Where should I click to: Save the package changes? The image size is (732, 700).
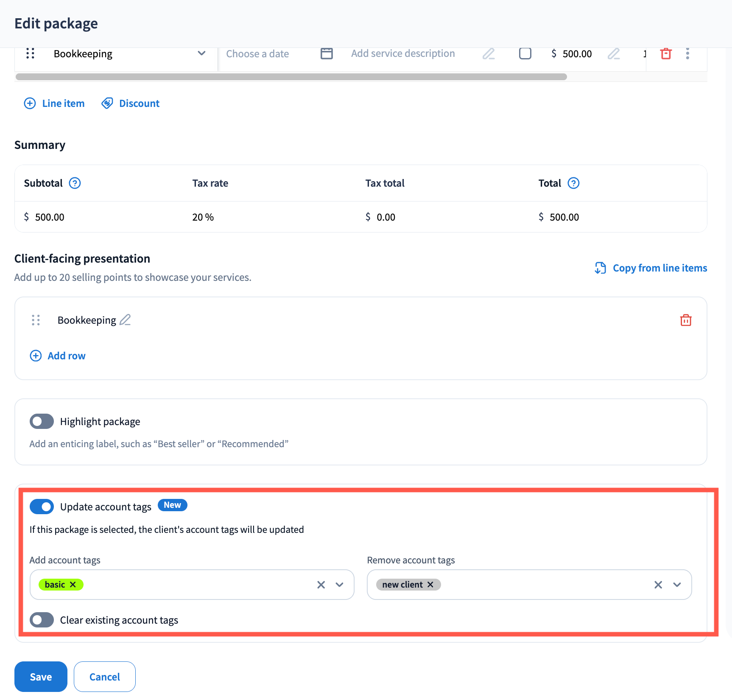(x=41, y=677)
